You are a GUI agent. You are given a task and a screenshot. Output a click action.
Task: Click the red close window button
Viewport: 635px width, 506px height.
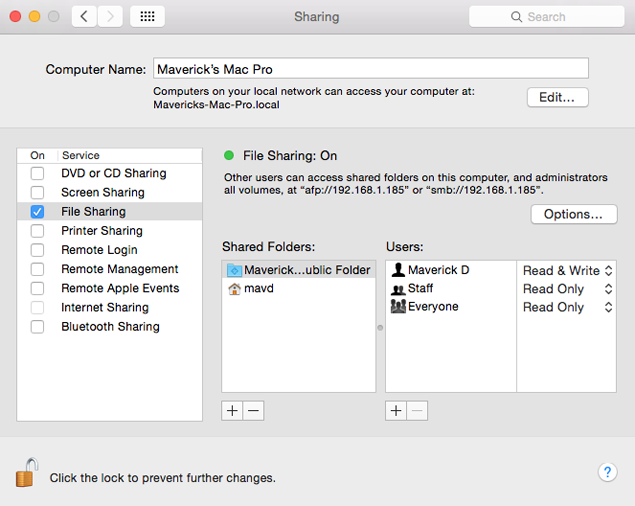tap(15, 17)
